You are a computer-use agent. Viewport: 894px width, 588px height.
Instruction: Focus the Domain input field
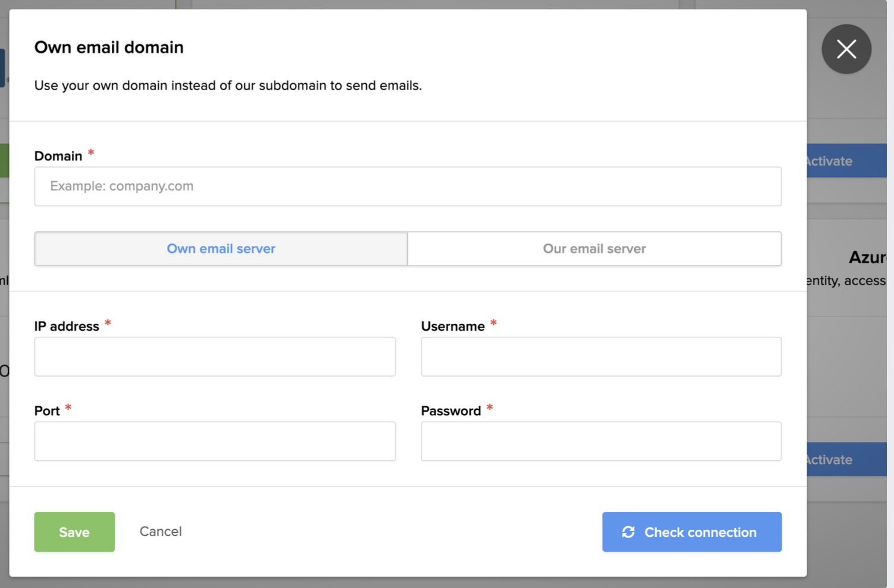coord(407,186)
